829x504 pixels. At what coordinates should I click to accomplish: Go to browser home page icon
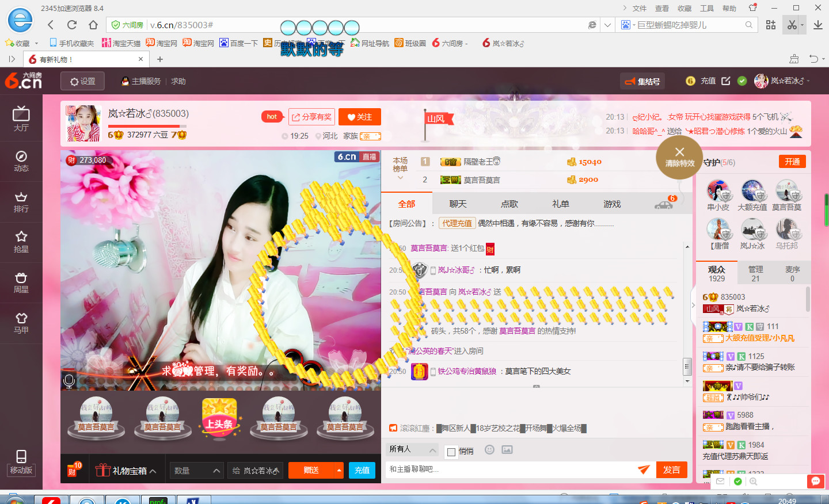point(93,25)
